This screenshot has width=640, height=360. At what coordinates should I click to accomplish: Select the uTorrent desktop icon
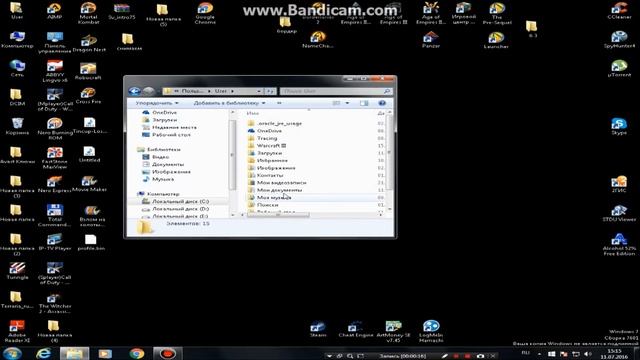tap(619, 69)
